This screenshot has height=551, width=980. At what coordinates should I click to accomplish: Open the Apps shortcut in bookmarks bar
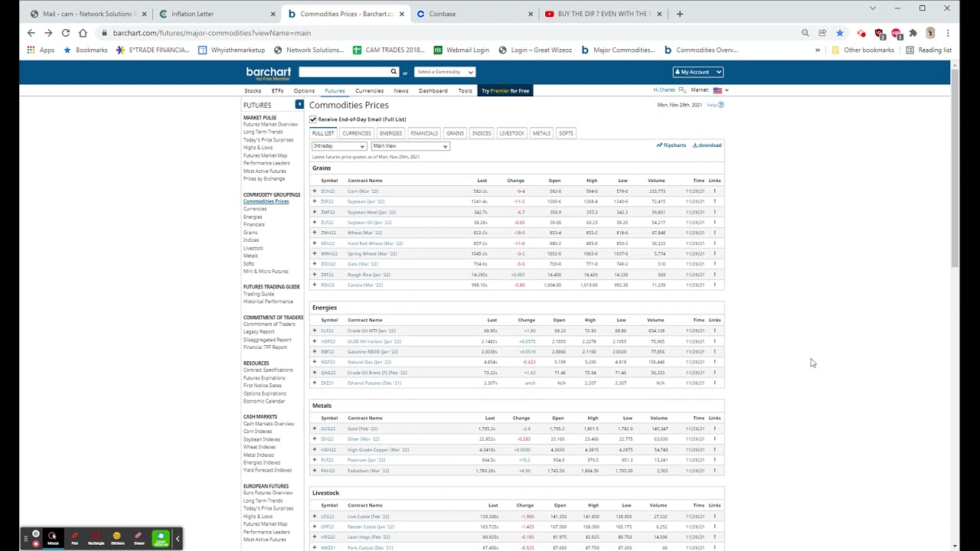[41, 50]
